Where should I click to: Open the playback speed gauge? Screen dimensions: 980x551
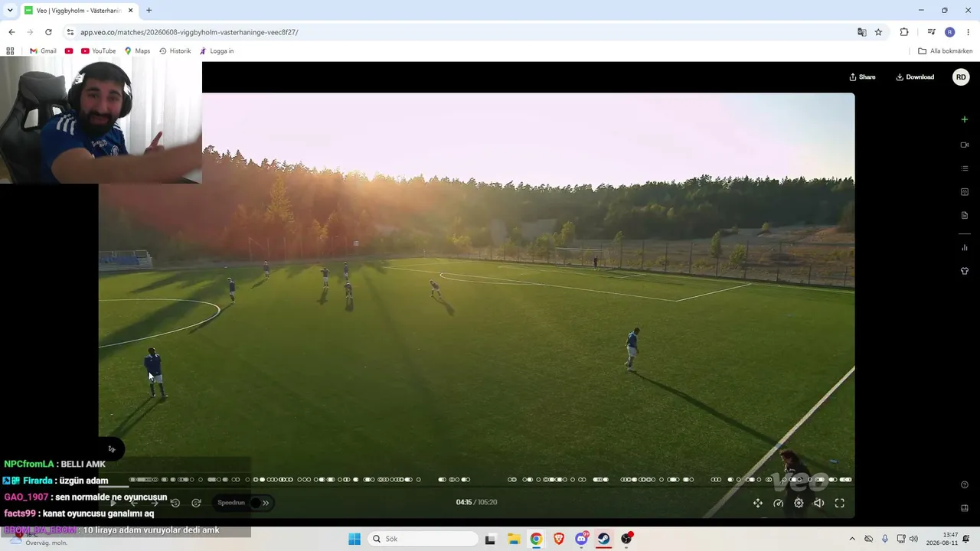pyautogui.click(x=779, y=503)
